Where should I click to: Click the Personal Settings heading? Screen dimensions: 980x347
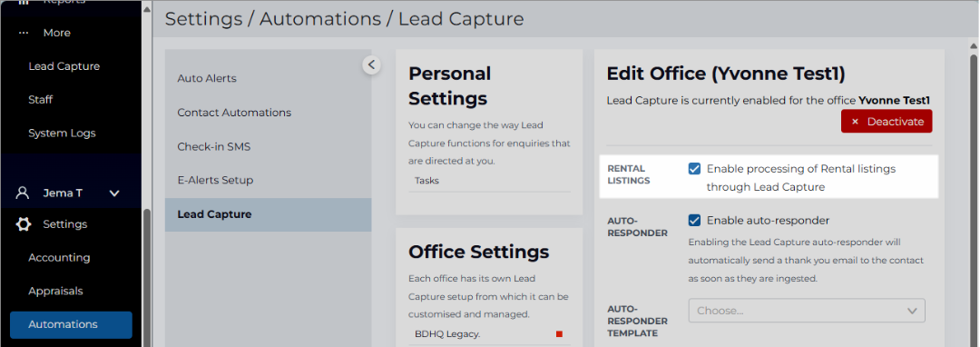[450, 85]
